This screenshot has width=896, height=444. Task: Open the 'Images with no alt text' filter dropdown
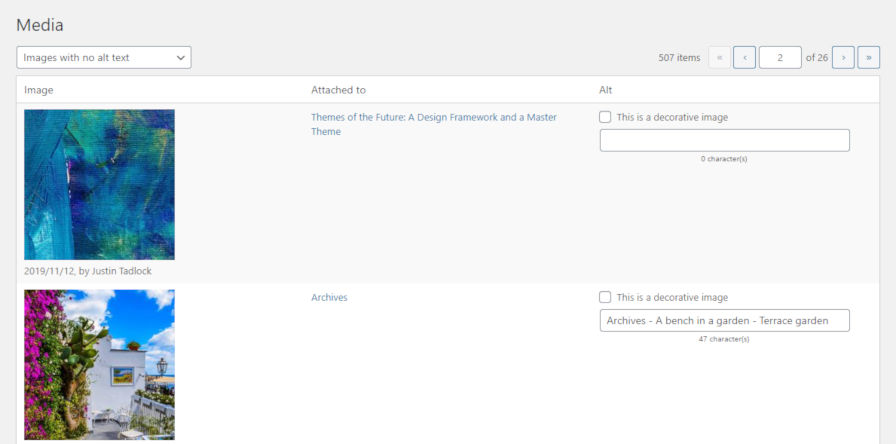click(104, 58)
